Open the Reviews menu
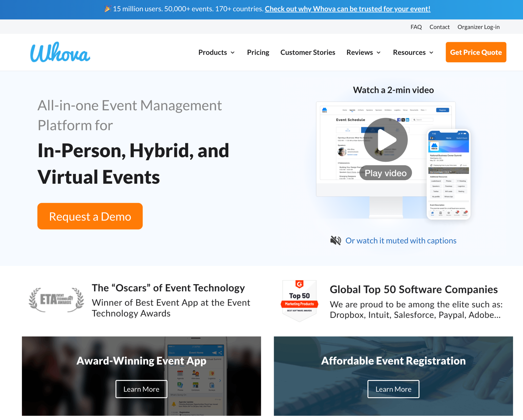Screen dimensions: 523x420 360,52
